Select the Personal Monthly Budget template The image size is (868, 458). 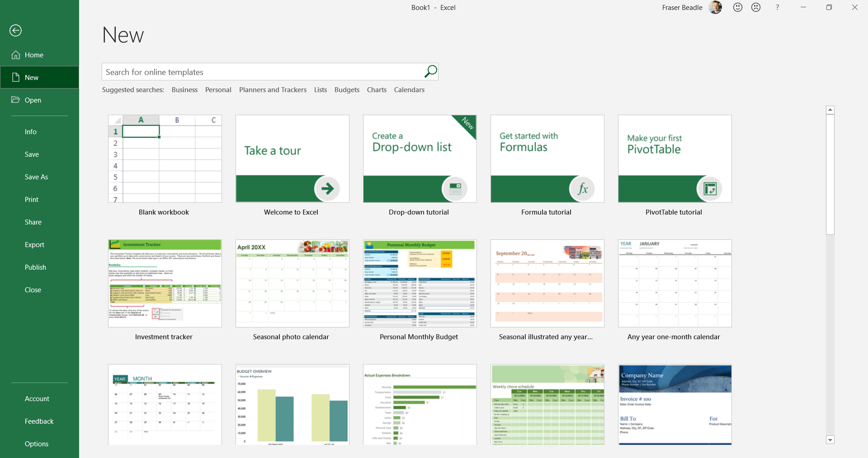point(420,283)
